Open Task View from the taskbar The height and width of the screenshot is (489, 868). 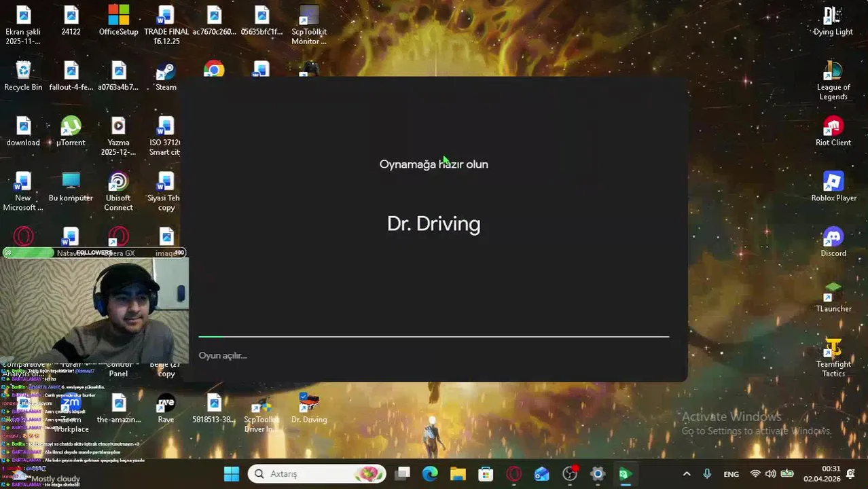pyautogui.click(x=402, y=474)
